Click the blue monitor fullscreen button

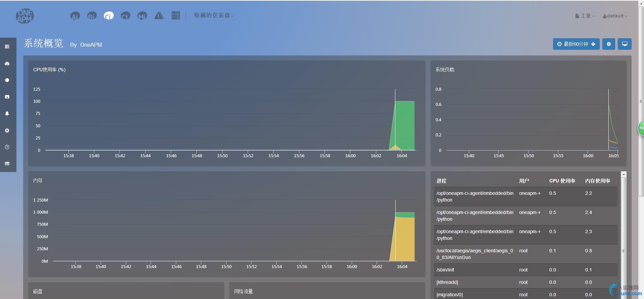click(625, 44)
